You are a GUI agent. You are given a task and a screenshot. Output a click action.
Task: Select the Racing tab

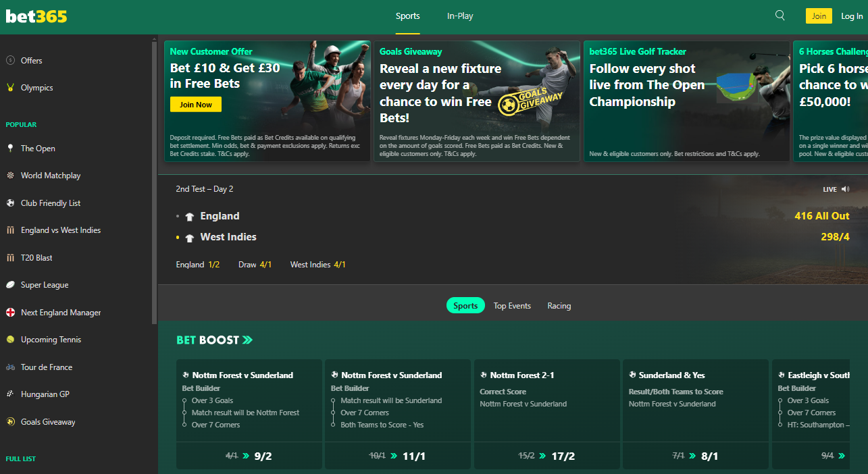[x=559, y=306]
